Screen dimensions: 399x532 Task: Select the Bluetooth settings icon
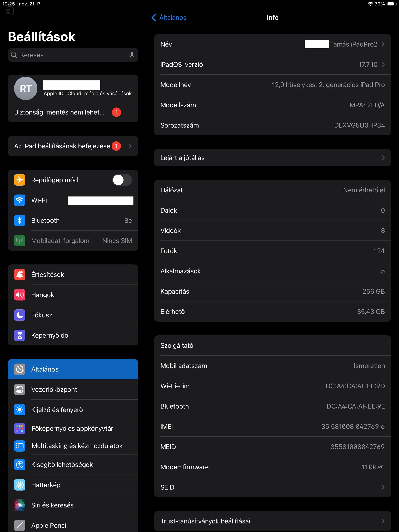19,220
